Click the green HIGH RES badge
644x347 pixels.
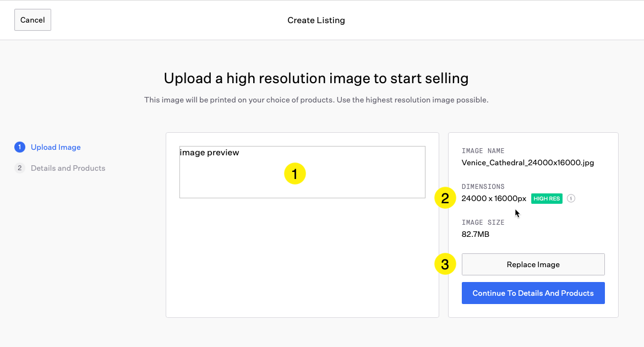point(547,198)
